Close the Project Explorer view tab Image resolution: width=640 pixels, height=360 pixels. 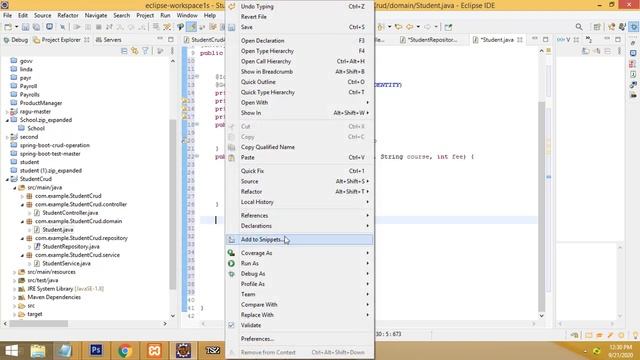(x=87, y=40)
